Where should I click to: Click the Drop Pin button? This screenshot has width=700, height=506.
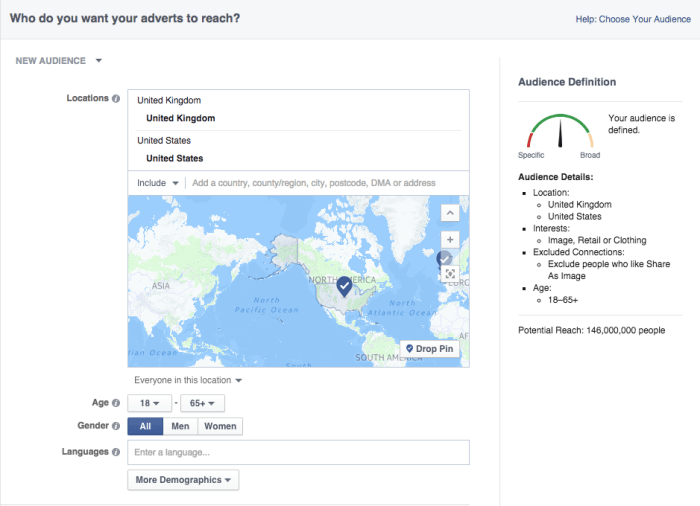[429, 349]
